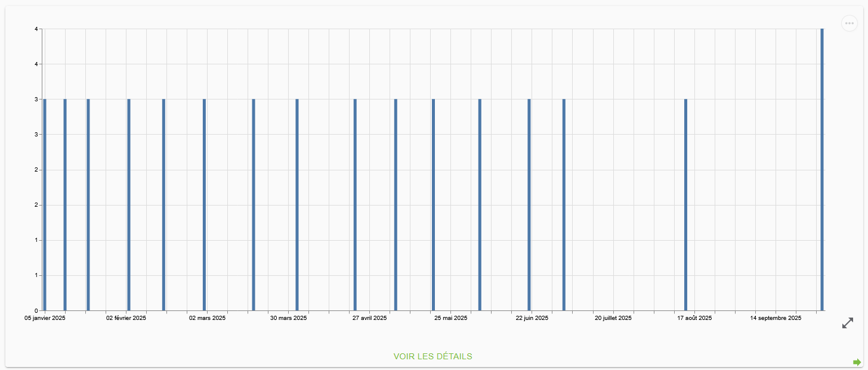Click the 14 septembre 2025 axis label
The image size is (868, 370).
coord(776,318)
